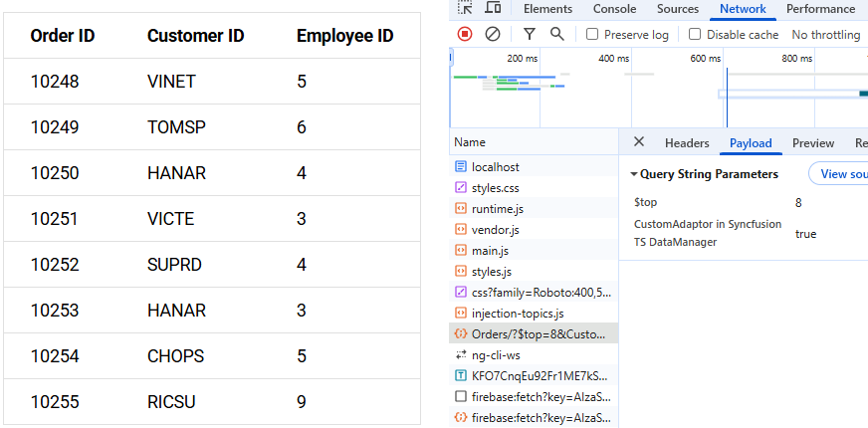The width and height of the screenshot is (868, 428).
Task: Click the 200 ms timeline marker
Action: [522, 58]
